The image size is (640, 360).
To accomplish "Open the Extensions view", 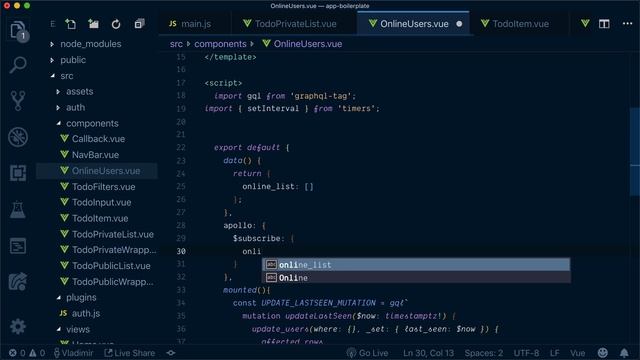I will (x=18, y=173).
